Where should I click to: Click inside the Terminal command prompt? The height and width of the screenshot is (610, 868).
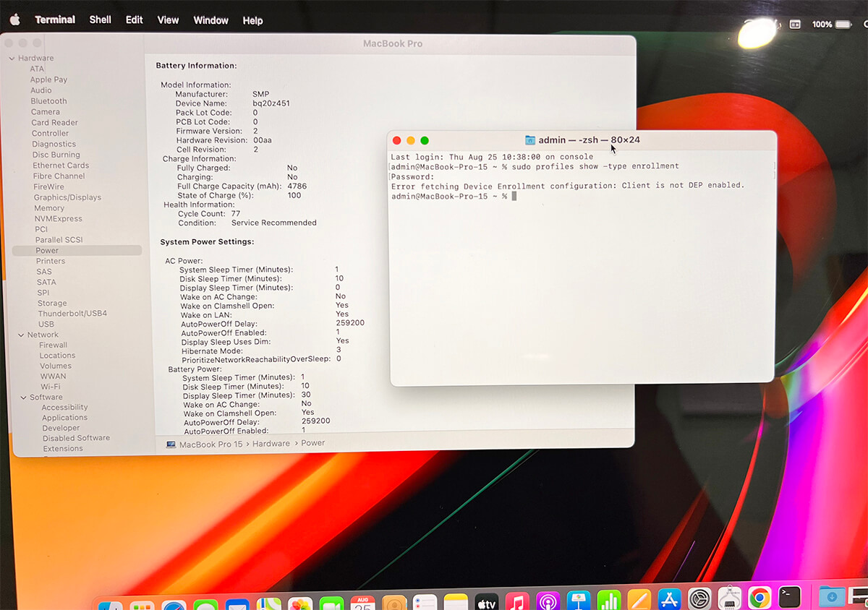(514, 196)
